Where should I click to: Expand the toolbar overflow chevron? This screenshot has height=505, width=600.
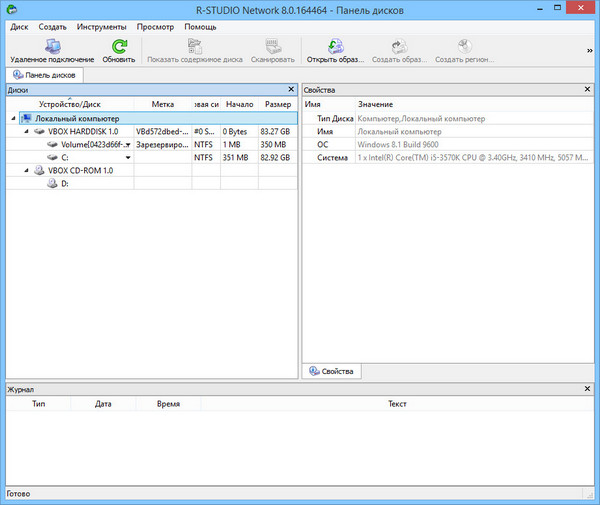point(590,50)
